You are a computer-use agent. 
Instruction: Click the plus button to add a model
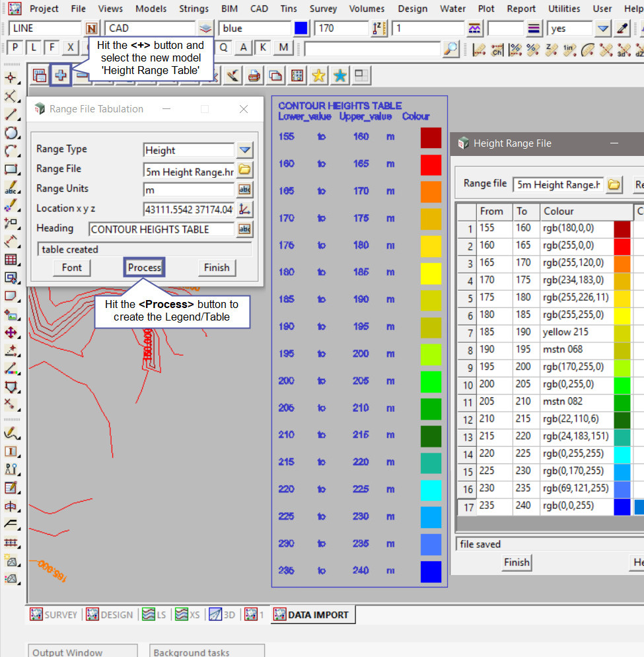point(60,75)
